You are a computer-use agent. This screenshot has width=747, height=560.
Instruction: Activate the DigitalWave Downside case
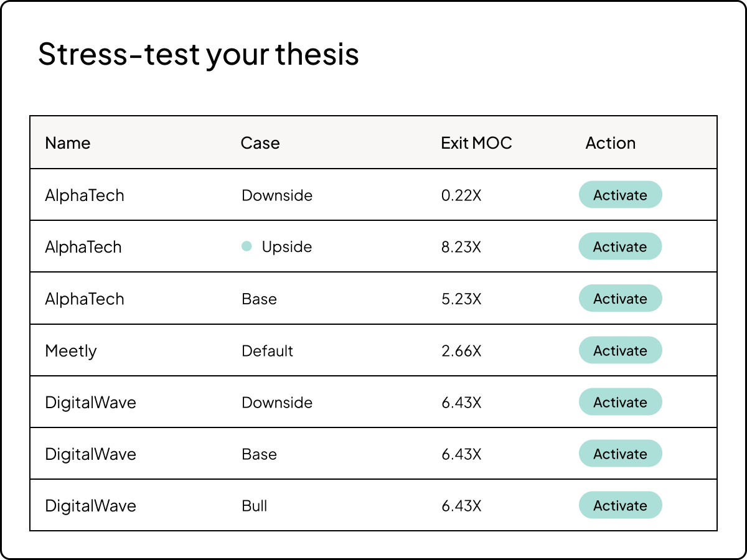tap(620, 402)
